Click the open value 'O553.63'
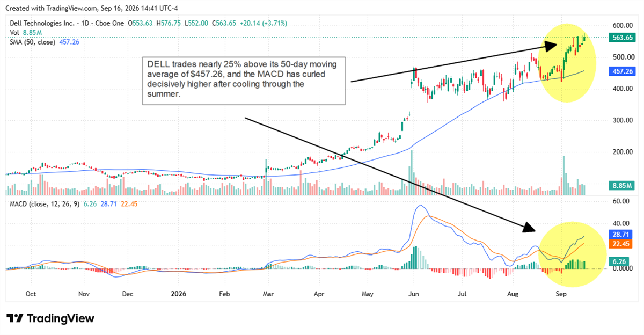 (140, 24)
